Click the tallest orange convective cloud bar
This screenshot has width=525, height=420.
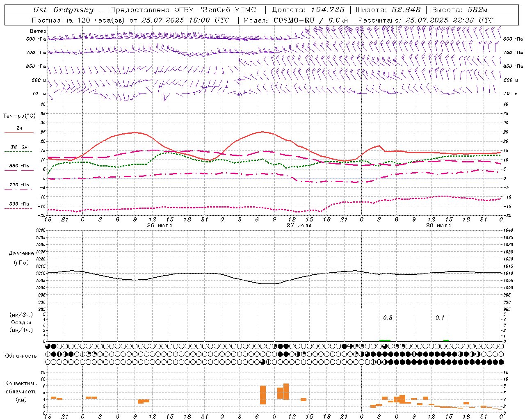coord(263,395)
